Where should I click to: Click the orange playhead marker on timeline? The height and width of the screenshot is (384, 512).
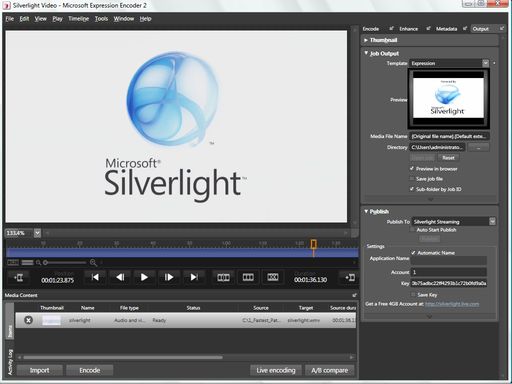click(x=313, y=244)
